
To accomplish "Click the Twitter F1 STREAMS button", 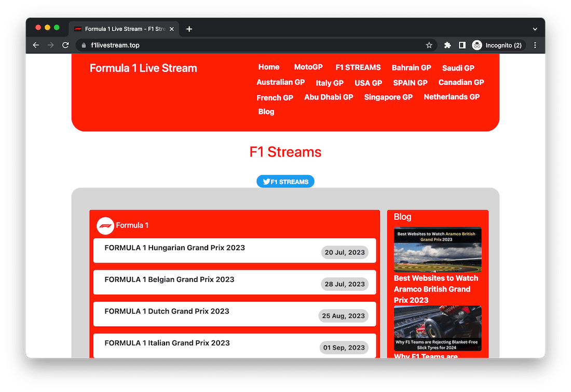I will tap(285, 181).
